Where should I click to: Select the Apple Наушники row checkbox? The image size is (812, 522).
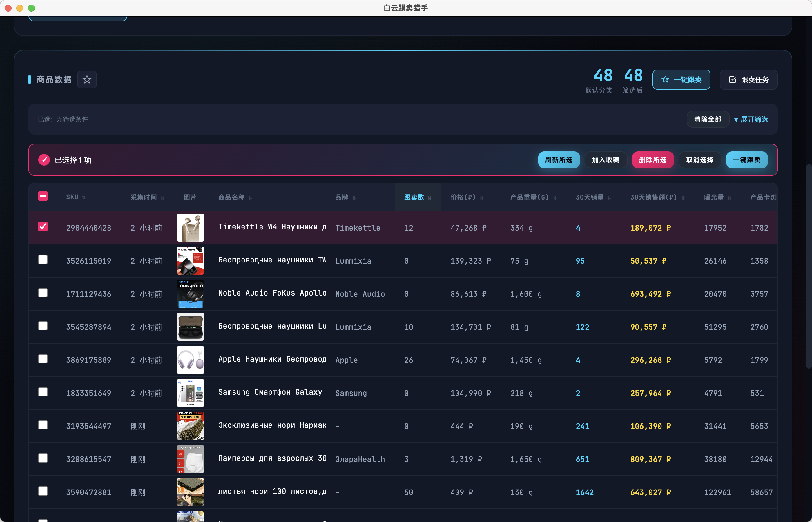[43, 359]
